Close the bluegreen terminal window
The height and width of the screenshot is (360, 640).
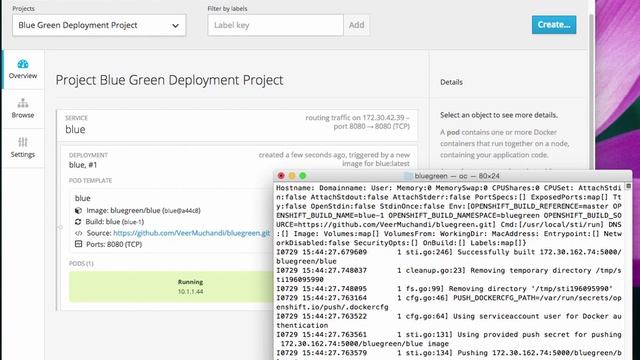281,176
